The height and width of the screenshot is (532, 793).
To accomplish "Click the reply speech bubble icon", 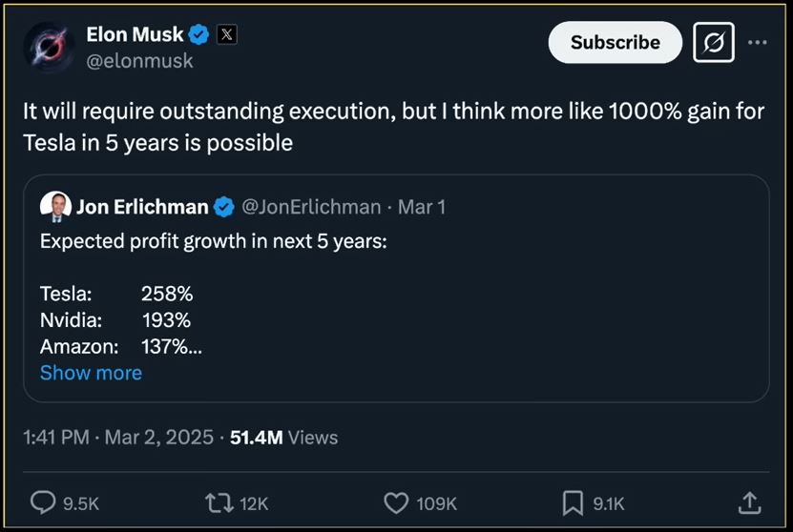I will [44, 502].
